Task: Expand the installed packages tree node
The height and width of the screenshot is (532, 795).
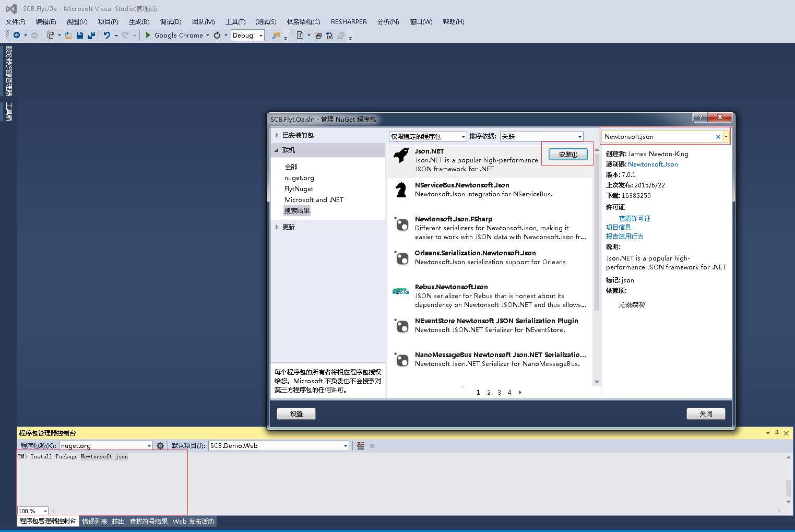Action: pyautogui.click(x=277, y=135)
